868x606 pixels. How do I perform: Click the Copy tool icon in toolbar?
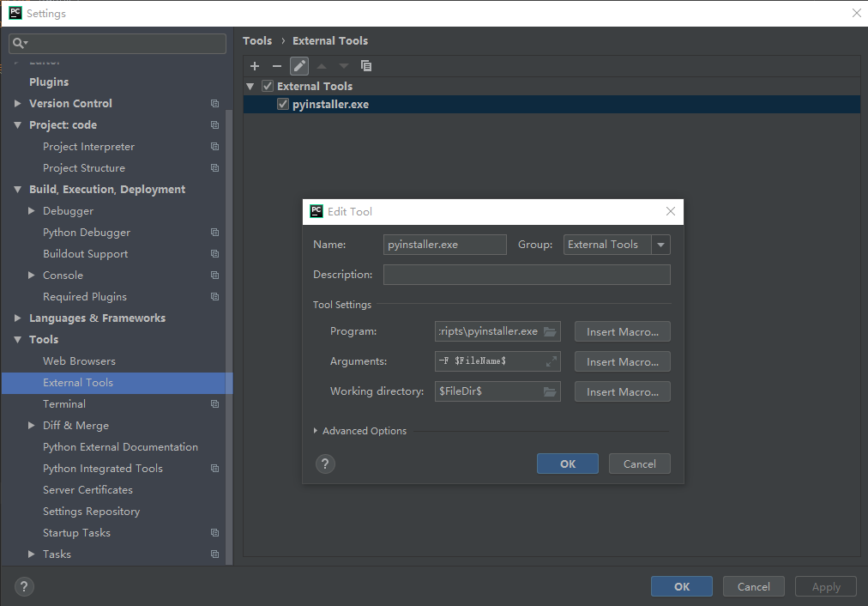click(366, 66)
